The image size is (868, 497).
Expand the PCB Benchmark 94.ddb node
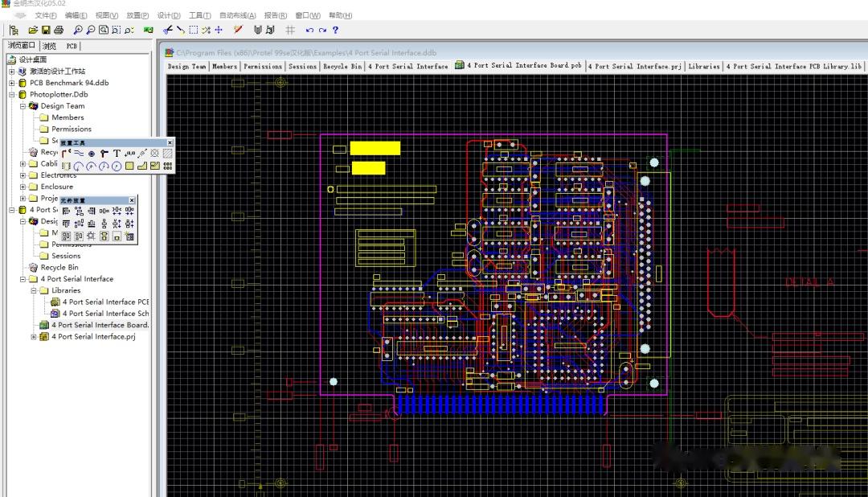click(x=11, y=83)
